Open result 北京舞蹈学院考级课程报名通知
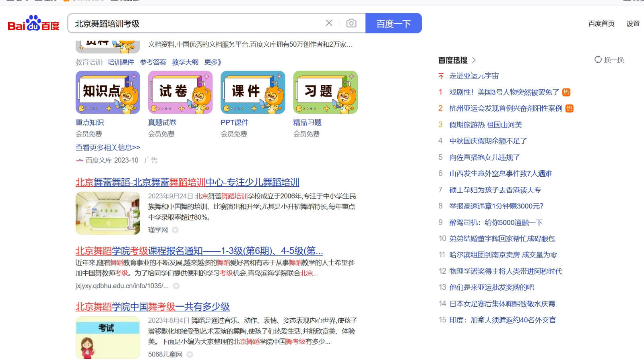Image resolution: width=644 pixels, height=363 pixels. (199, 251)
